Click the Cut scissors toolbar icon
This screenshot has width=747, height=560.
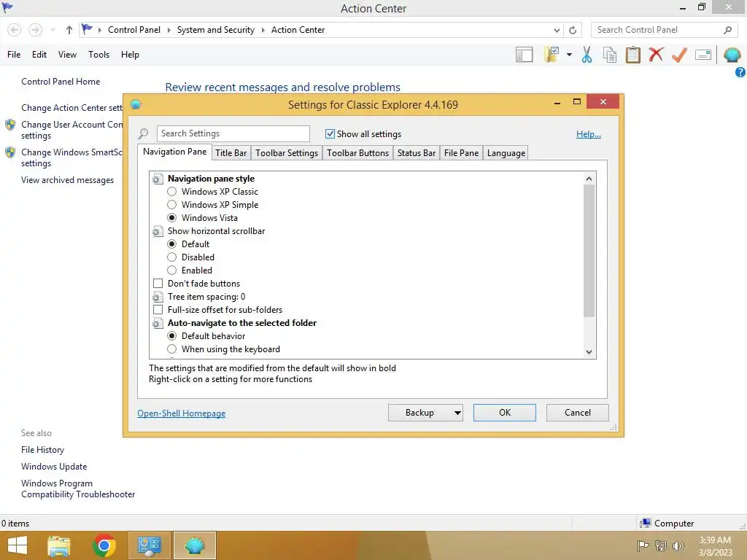click(587, 55)
